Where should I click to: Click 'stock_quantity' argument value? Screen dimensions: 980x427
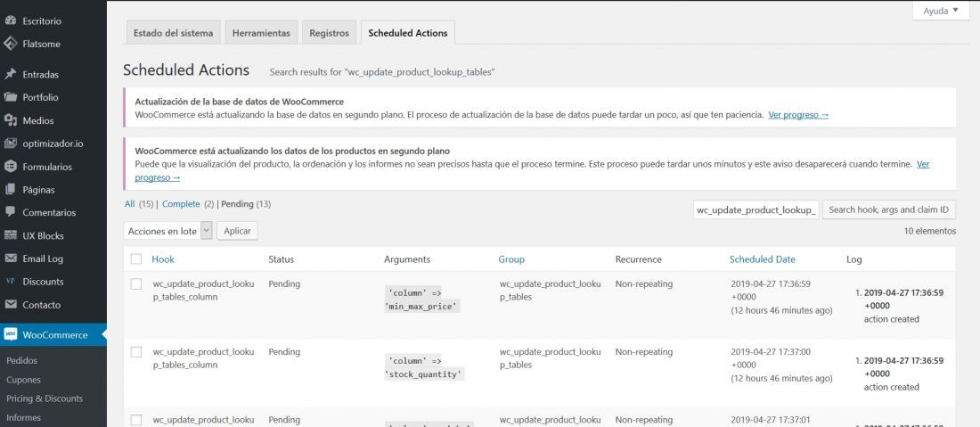424,374
